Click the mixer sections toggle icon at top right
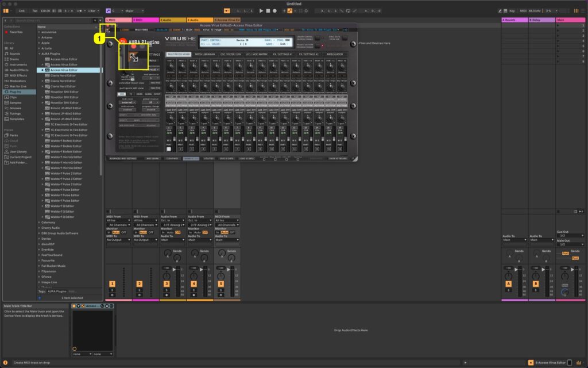588x368 pixels. (x=577, y=10)
